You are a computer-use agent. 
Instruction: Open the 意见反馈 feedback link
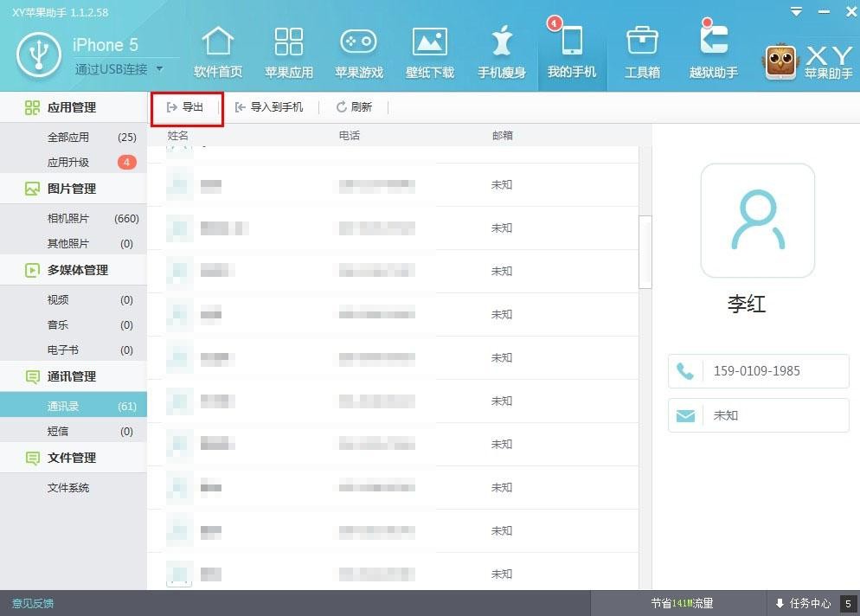pos(33,603)
